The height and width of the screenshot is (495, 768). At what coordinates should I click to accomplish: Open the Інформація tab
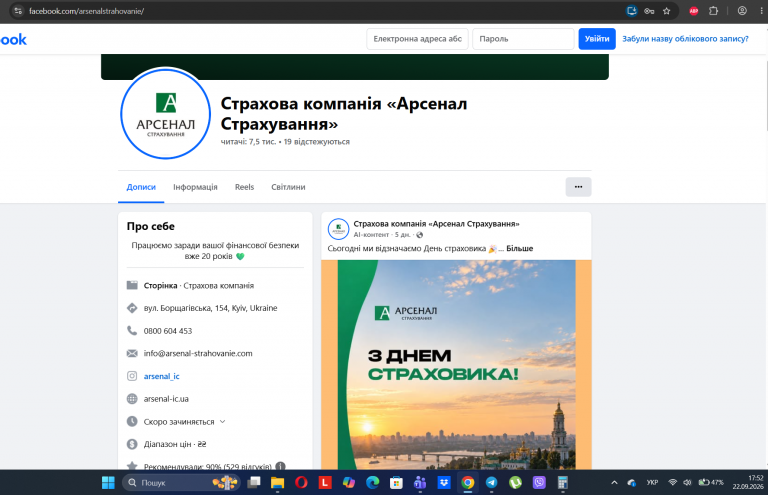pos(195,187)
